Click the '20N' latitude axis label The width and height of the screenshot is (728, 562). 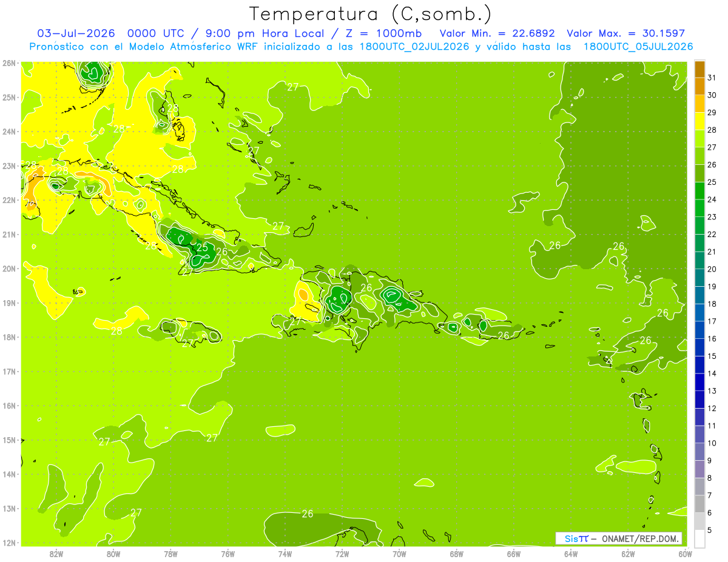(x=9, y=269)
